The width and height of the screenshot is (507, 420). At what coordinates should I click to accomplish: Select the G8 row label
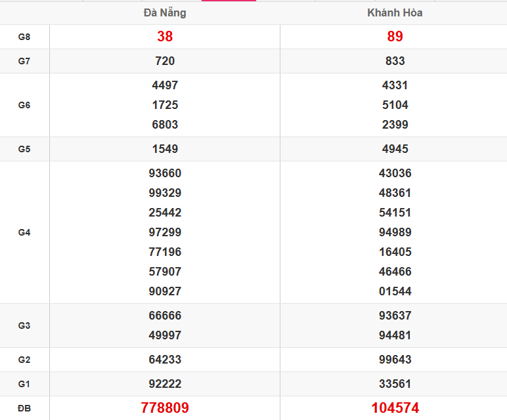click(24, 37)
